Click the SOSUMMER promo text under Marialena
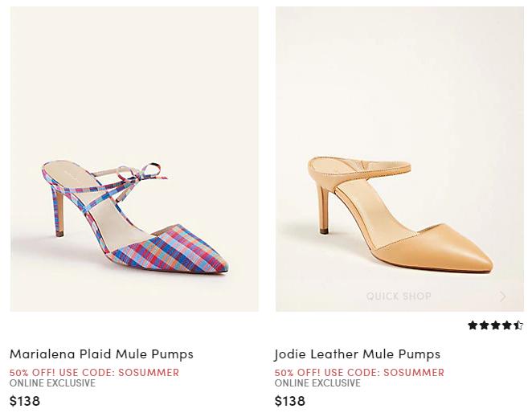532x413 pixels. 94,373
